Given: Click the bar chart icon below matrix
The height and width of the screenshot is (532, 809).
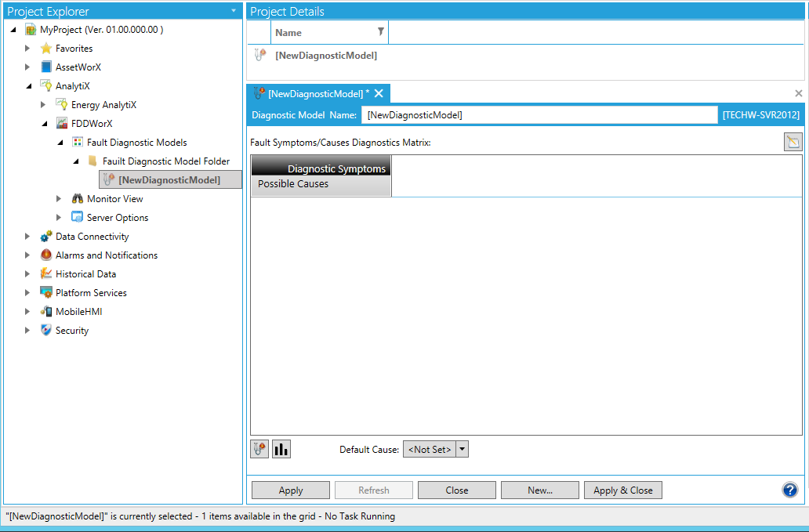Looking at the screenshot, I should pyautogui.click(x=281, y=449).
